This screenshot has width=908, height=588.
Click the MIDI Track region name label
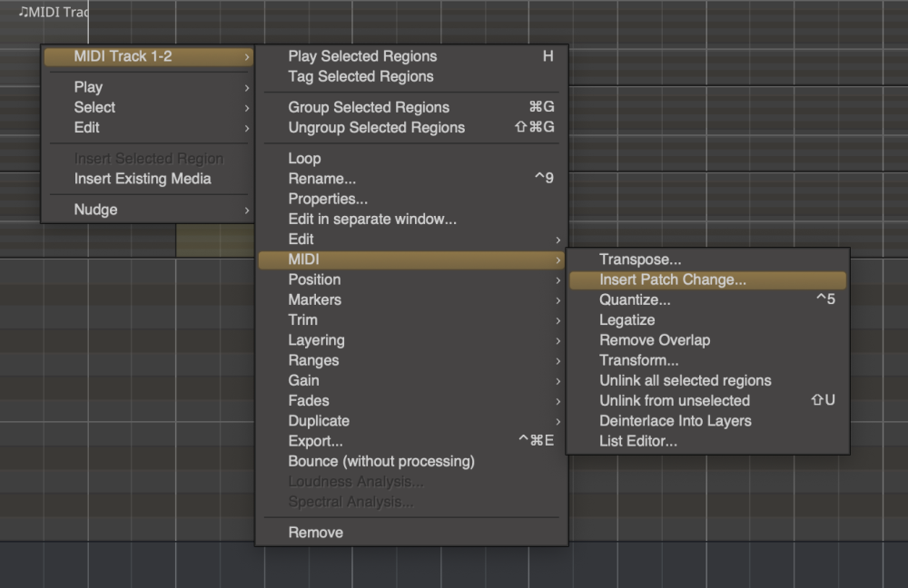[54, 12]
